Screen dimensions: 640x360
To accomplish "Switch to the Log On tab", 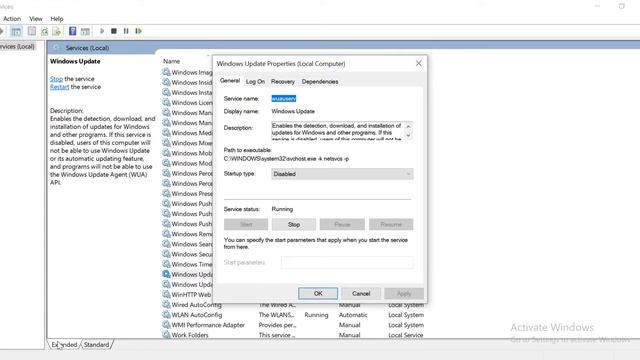I will pyautogui.click(x=255, y=82).
